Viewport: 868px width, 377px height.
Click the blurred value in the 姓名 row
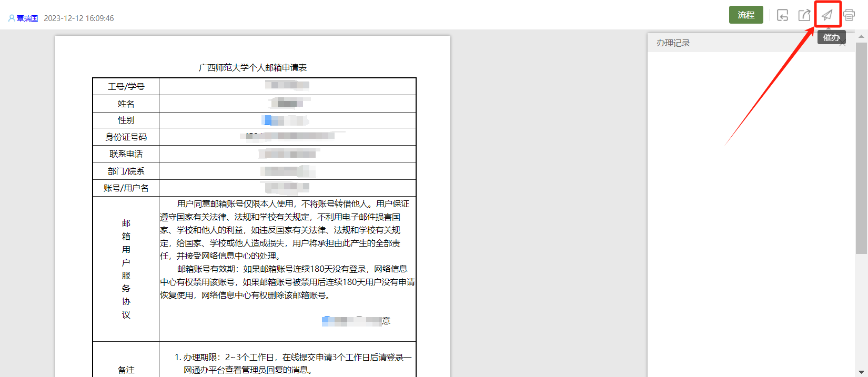click(x=288, y=103)
